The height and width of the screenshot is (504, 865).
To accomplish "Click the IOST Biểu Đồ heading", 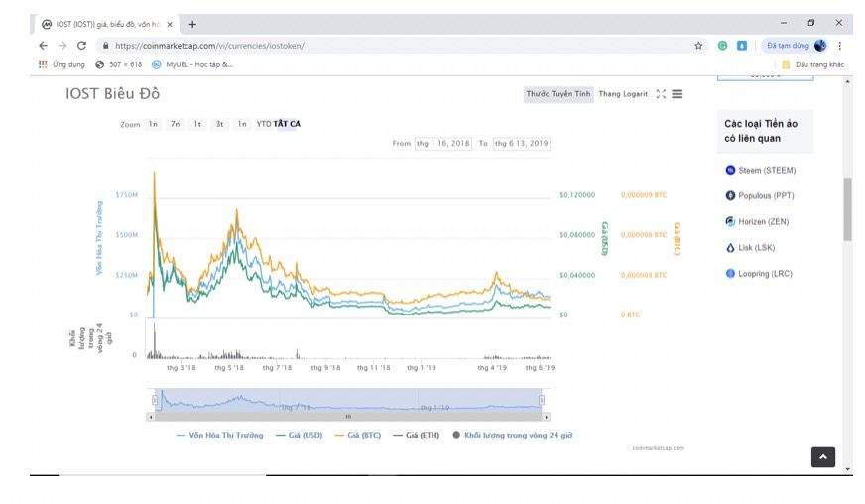I will (112, 94).
